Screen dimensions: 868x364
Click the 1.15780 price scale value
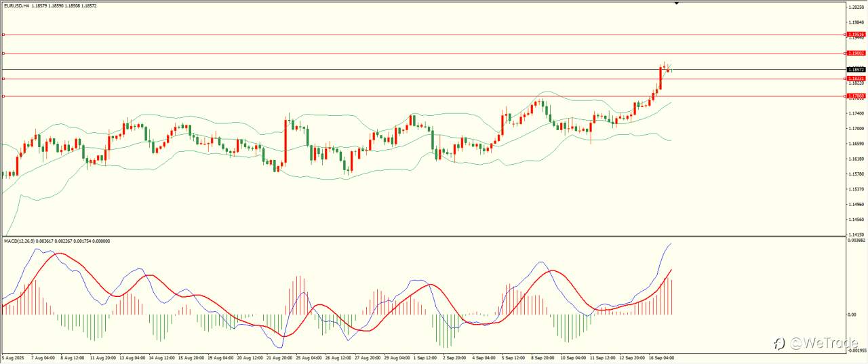856,174
